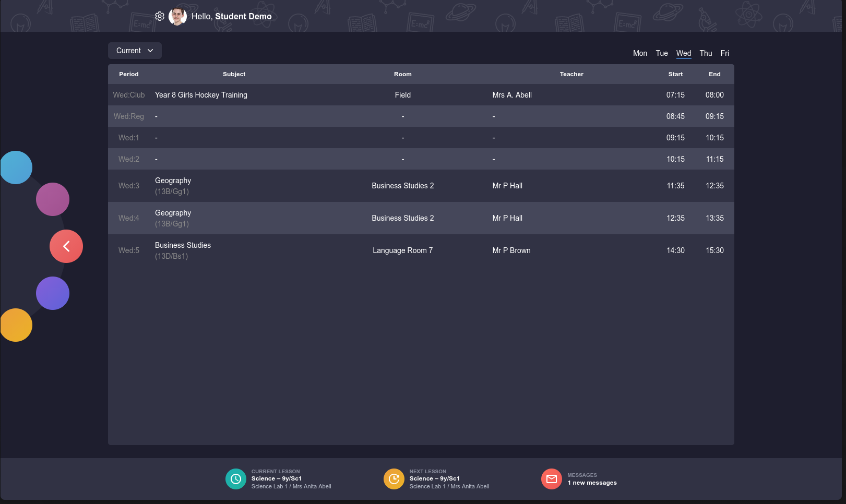Click the red back arrow circle

pos(66,246)
